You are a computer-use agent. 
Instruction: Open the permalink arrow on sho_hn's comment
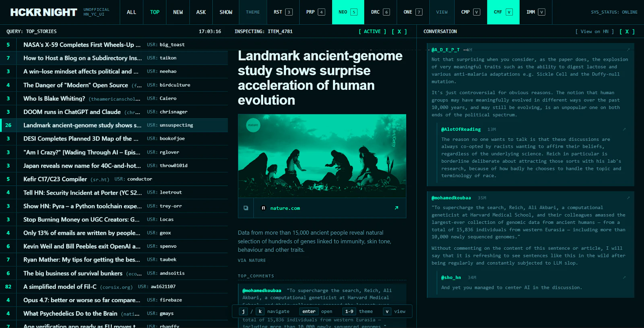[624, 277]
